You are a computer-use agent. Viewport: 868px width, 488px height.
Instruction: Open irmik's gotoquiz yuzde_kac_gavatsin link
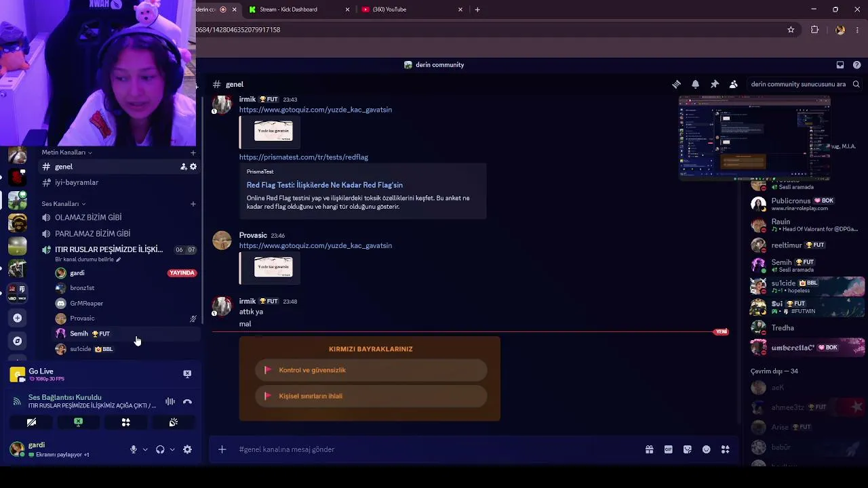(x=315, y=110)
